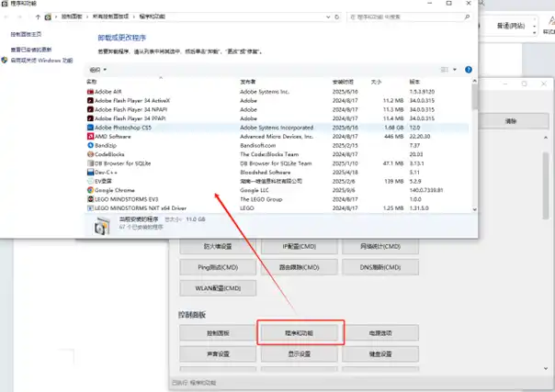Click the tool window scrollbar down arrow
This screenshot has height=392, width=555.
tap(546, 369)
